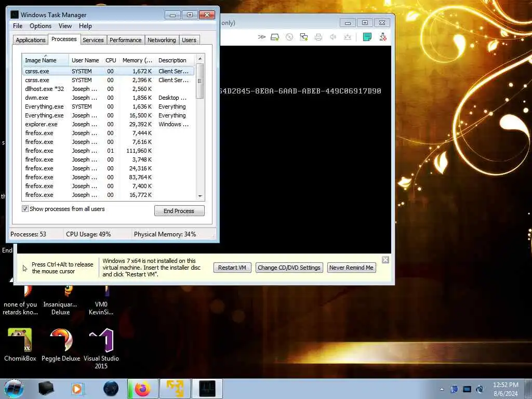
Task: Click the Task Manager title bar icon
Action: click(15, 15)
